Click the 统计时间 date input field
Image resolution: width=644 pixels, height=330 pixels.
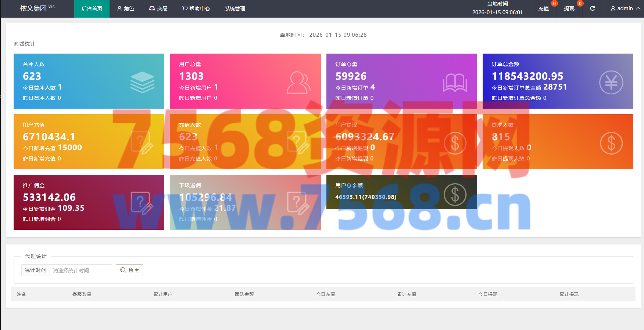pyautogui.click(x=80, y=270)
